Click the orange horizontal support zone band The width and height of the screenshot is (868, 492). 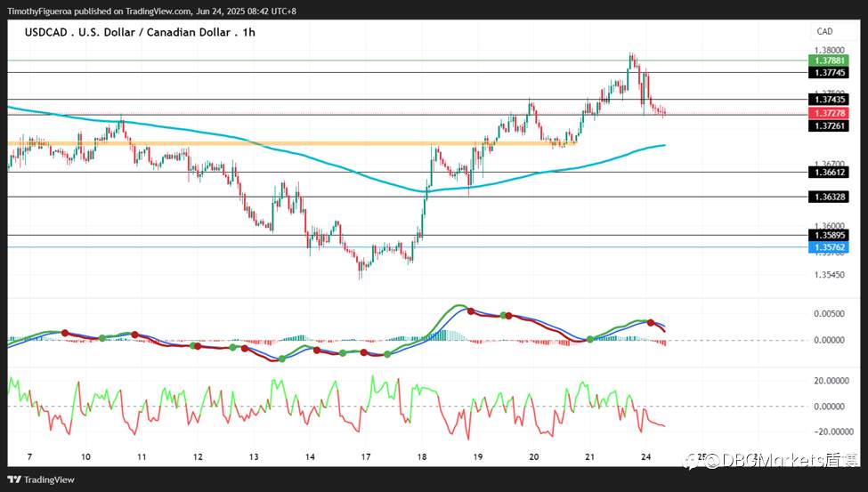[292, 143]
